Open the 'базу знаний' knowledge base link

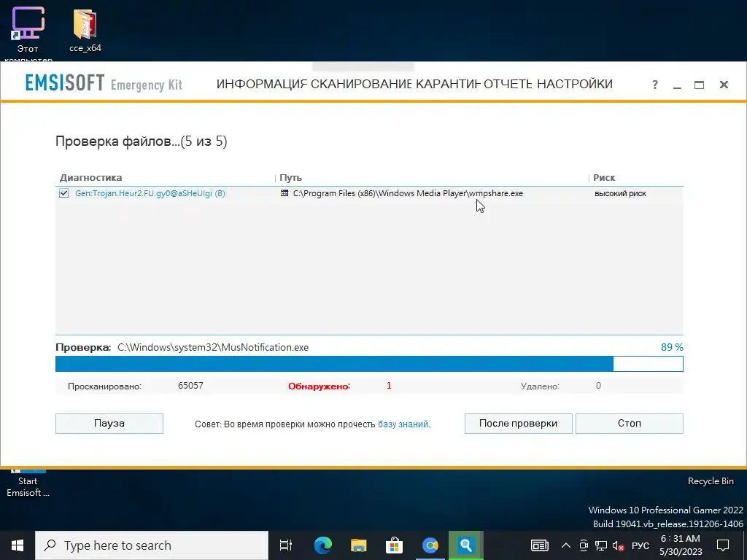[x=403, y=424]
